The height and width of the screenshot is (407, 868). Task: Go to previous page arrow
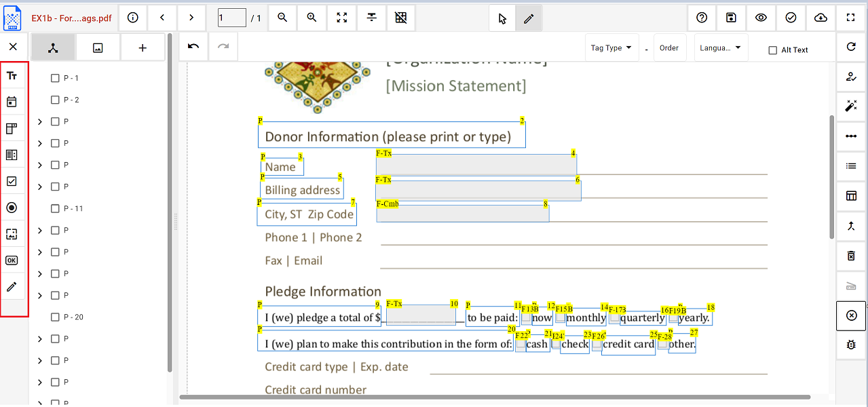click(x=162, y=18)
